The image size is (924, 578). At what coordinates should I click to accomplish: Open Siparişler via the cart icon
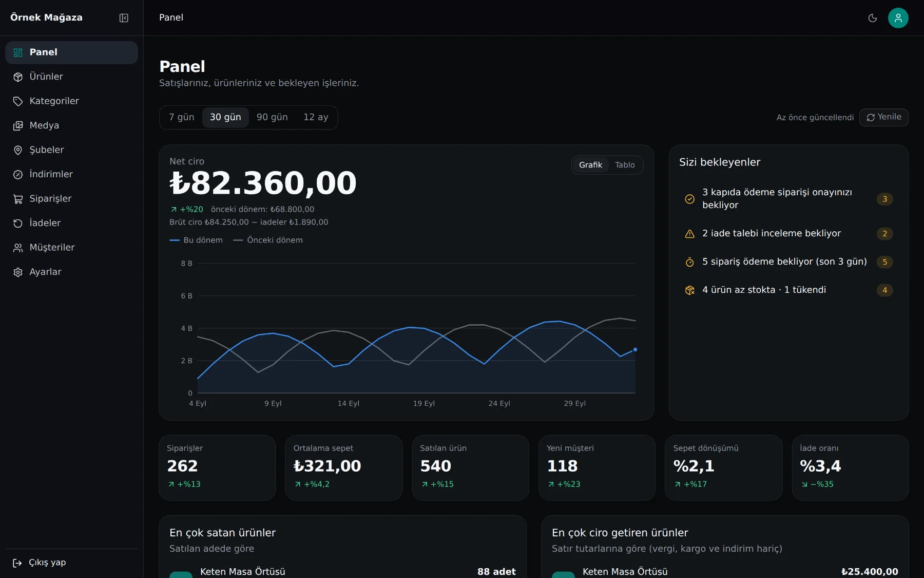click(x=18, y=199)
